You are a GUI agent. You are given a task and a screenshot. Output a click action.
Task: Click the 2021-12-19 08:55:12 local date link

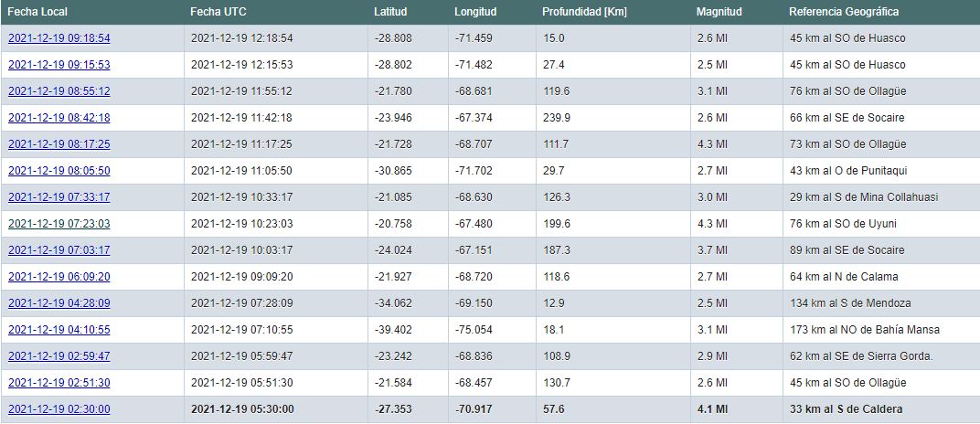click(59, 91)
